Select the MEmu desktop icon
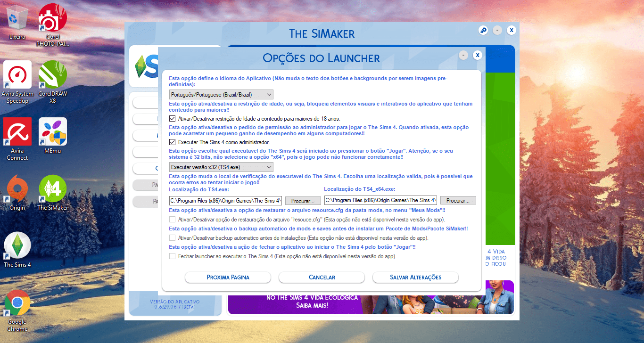The width and height of the screenshot is (644, 343). pos(52,136)
